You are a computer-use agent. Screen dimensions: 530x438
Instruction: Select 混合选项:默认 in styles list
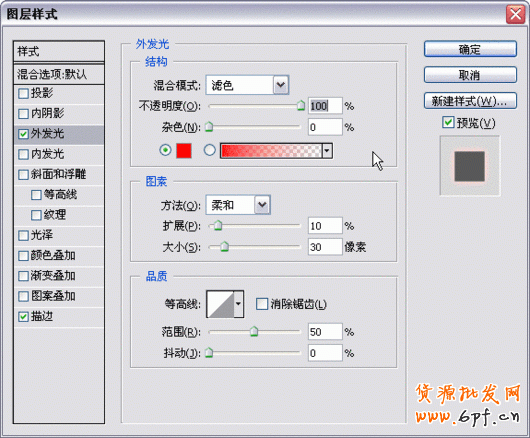tap(59, 74)
